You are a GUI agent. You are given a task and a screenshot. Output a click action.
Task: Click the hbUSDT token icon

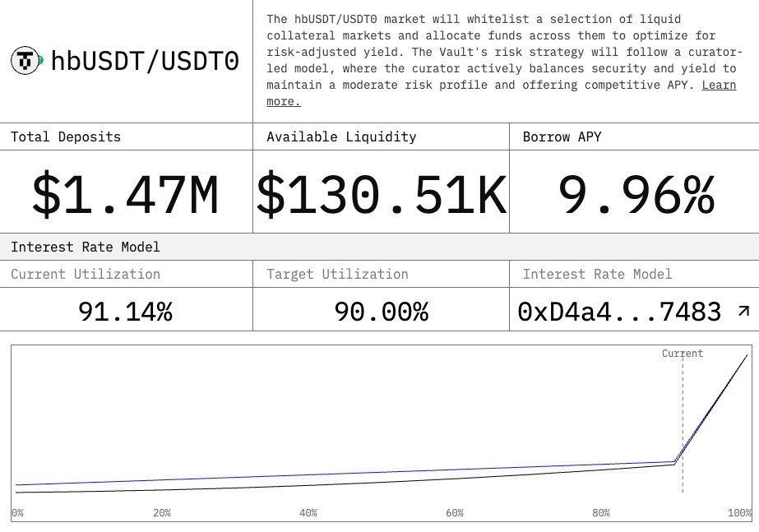click(x=27, y=61)
